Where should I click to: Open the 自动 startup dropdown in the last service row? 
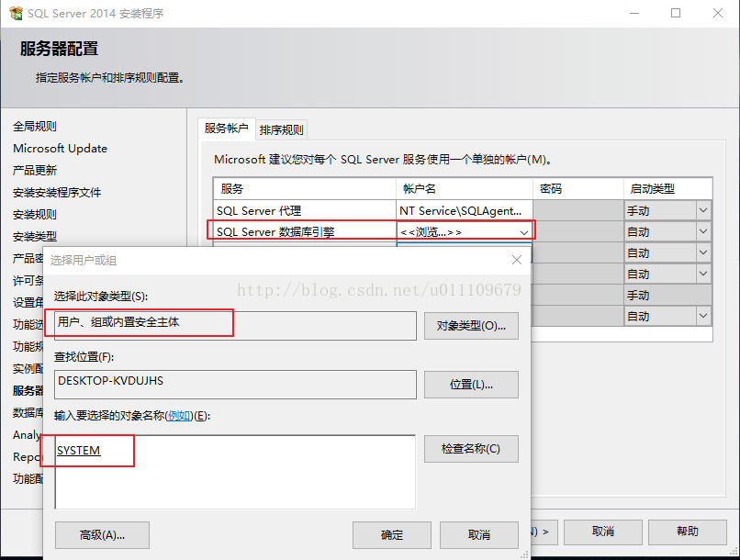pos(703,316)
